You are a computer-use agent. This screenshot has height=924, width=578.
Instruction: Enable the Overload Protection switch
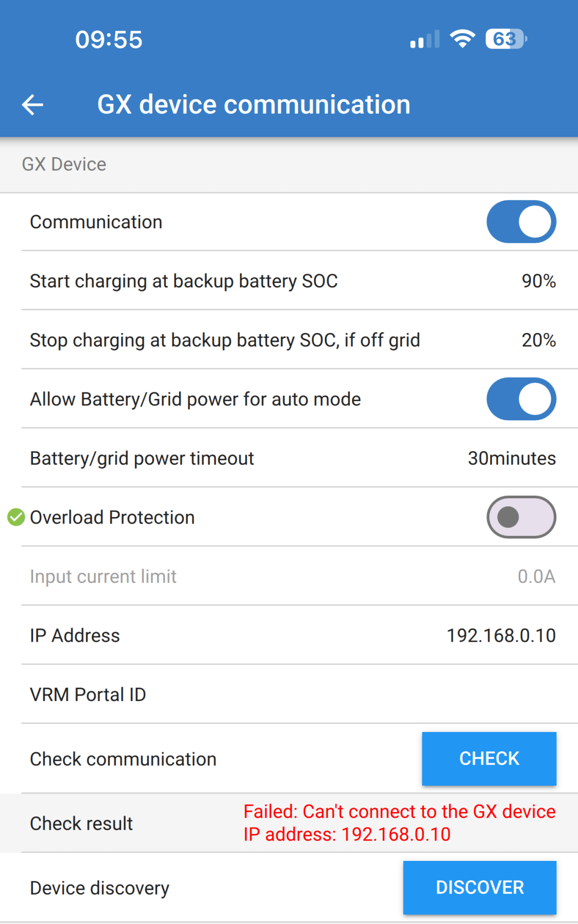(521, 517)
